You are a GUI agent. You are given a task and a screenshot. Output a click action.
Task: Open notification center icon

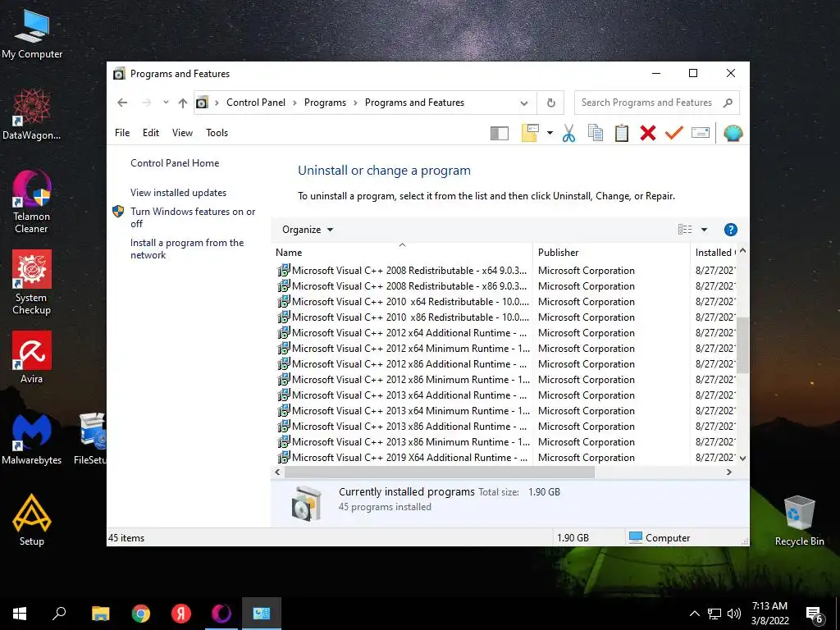815,615
